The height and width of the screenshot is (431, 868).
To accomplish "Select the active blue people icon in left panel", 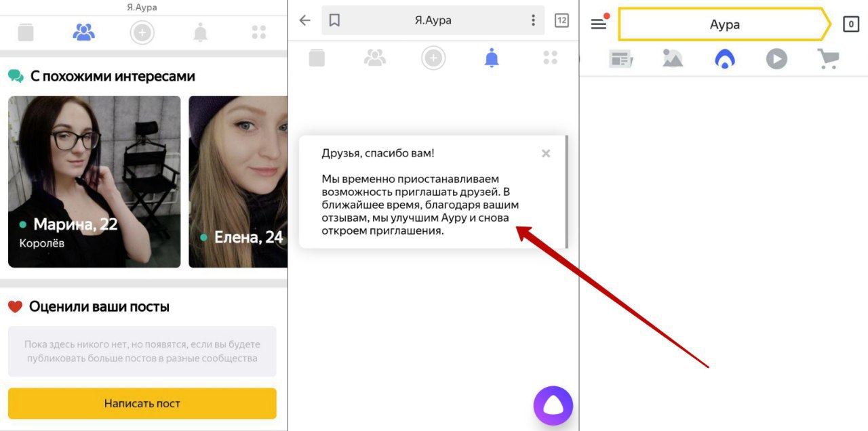I will click(x=84, y=32).
